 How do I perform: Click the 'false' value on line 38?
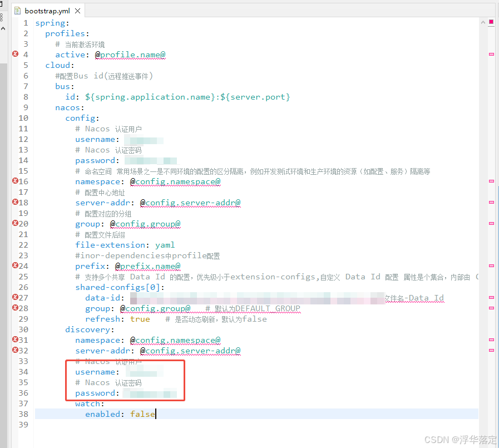click(x=142, y=414)
